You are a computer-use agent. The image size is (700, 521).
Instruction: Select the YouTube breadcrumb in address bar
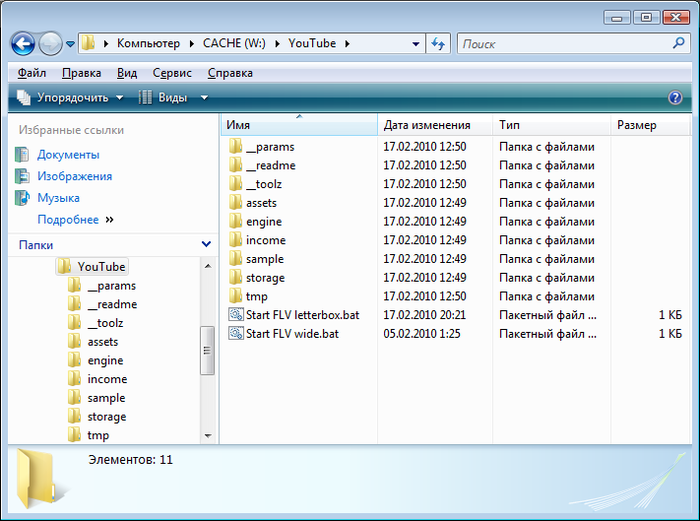pyautogui.click(x=312, y=43)
